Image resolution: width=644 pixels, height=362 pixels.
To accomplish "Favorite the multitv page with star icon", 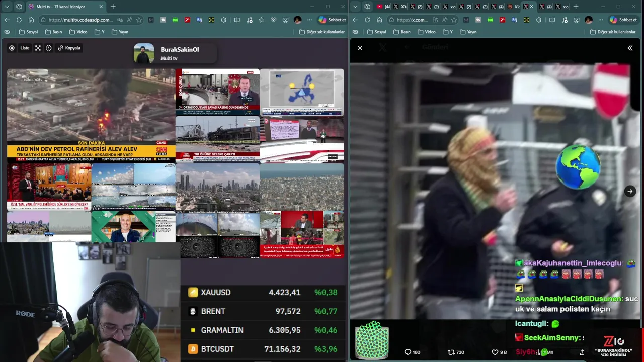I will coord(139,20).
